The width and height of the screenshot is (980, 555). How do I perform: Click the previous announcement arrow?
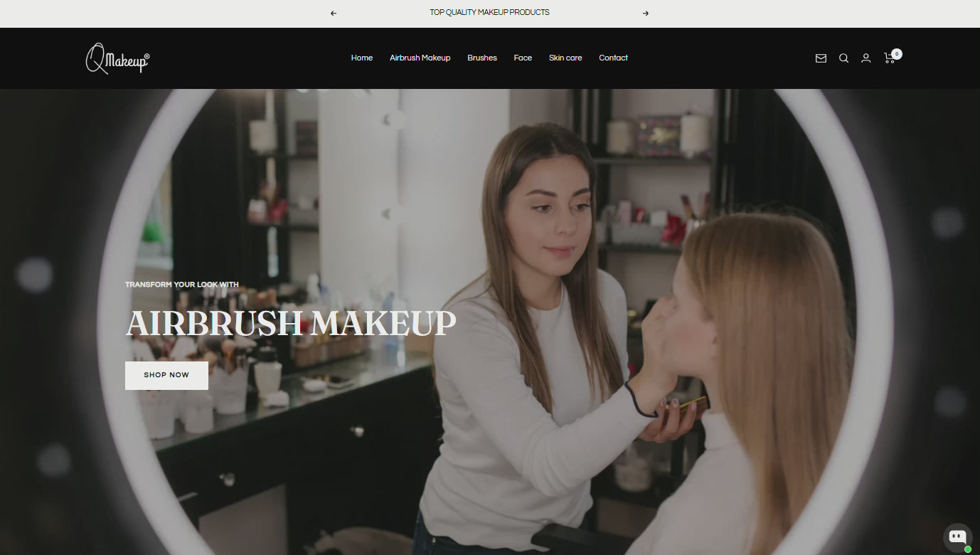(334, 13)
